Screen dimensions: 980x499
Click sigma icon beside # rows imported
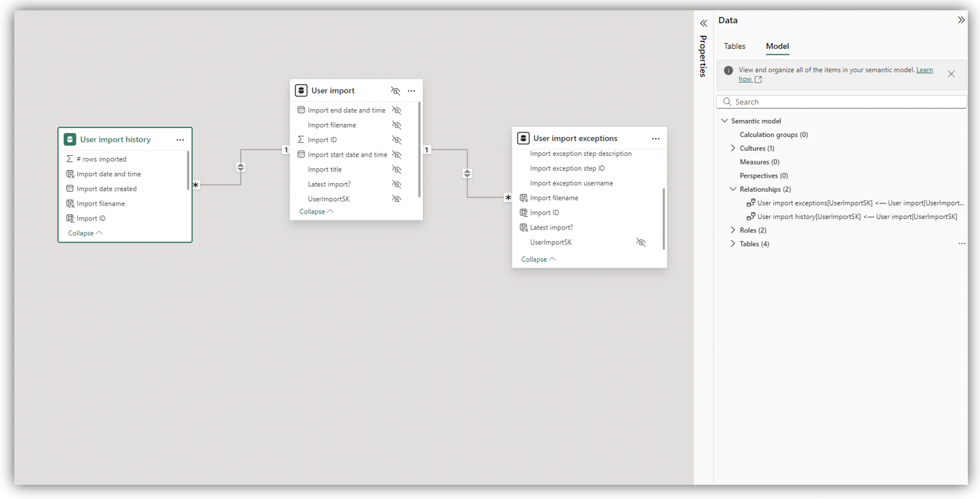(70, 159)
